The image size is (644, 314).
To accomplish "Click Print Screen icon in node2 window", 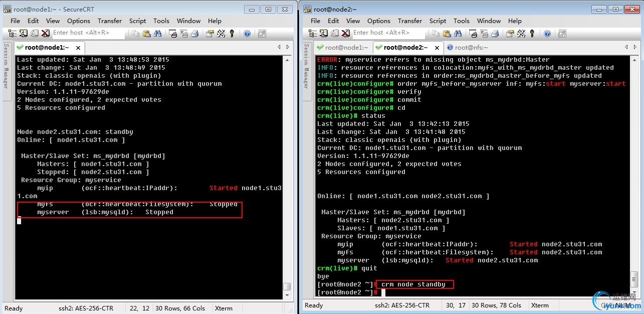I will (474, 33).
